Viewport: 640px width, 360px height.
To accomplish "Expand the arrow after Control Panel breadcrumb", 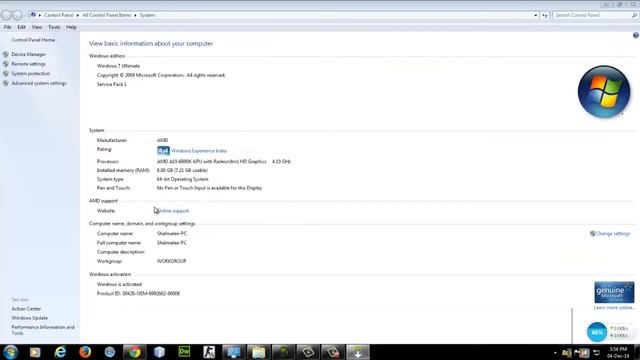I will pyautogui.click(x=78, y=15).
